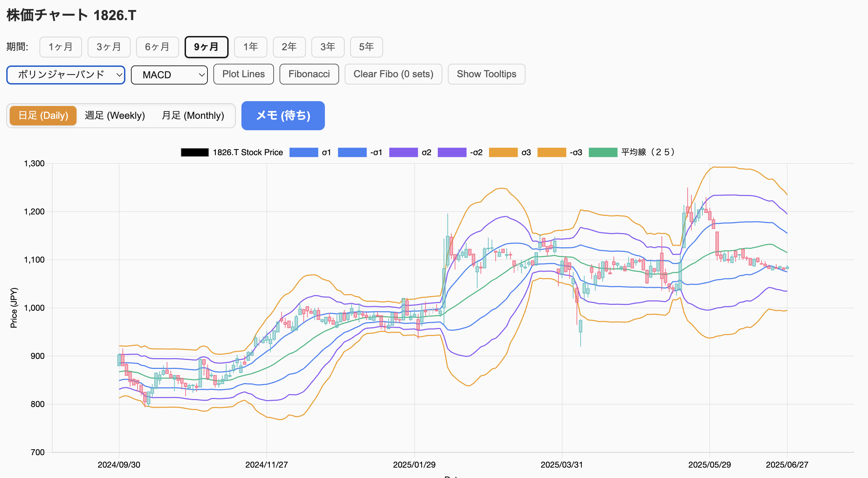Click the selected 9ヶ月 period button
The image size is (868, 478).
(206, 47)
